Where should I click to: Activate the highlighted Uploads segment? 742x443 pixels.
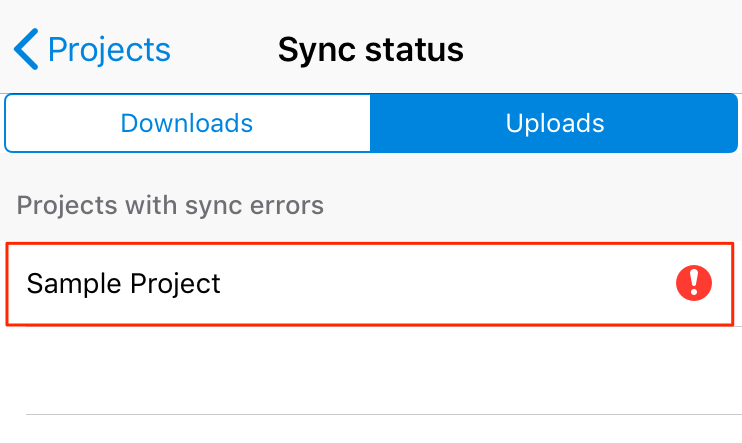[554, 123]
